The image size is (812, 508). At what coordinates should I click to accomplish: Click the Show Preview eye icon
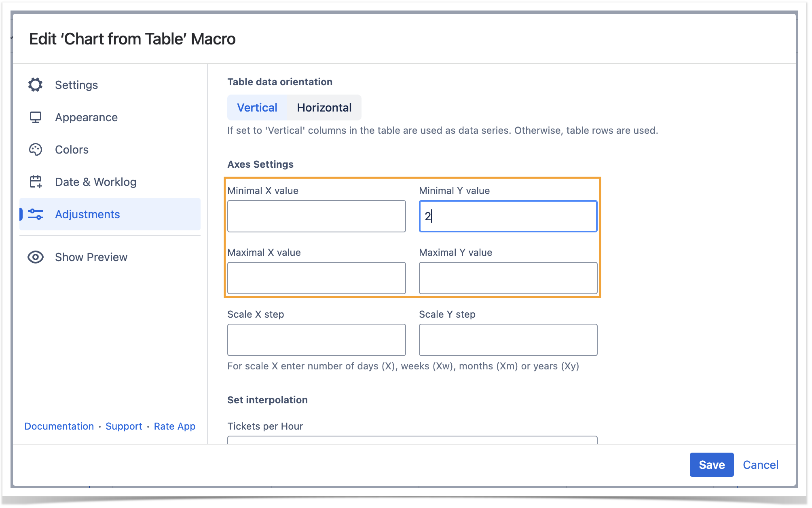tap(36, 257)
